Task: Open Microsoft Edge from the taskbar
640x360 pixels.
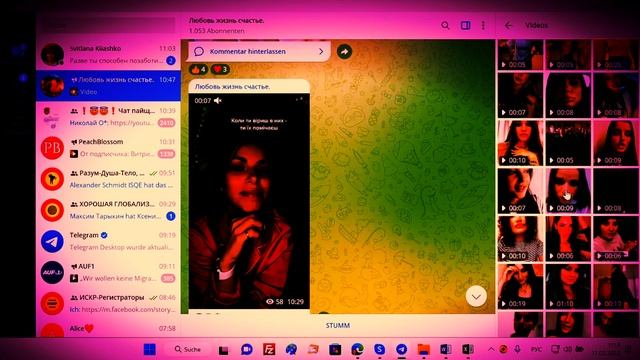Action: (358, 349)
